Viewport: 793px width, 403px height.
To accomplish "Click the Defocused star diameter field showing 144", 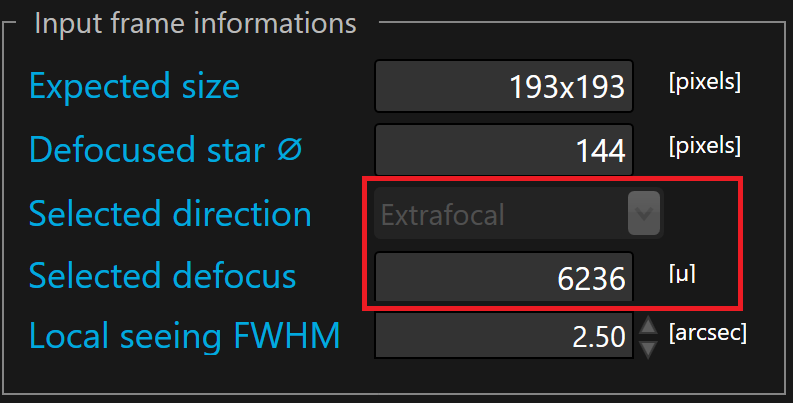I will 504,150.
